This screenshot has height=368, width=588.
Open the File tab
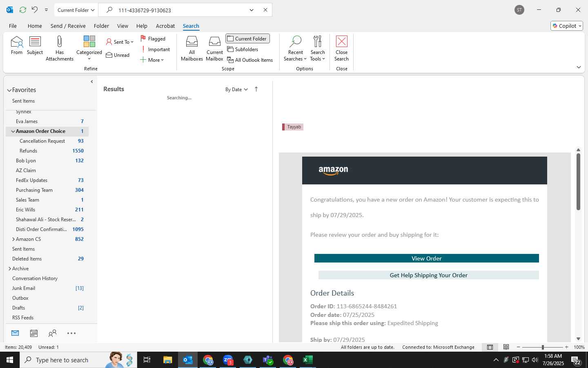click(13, 26)
